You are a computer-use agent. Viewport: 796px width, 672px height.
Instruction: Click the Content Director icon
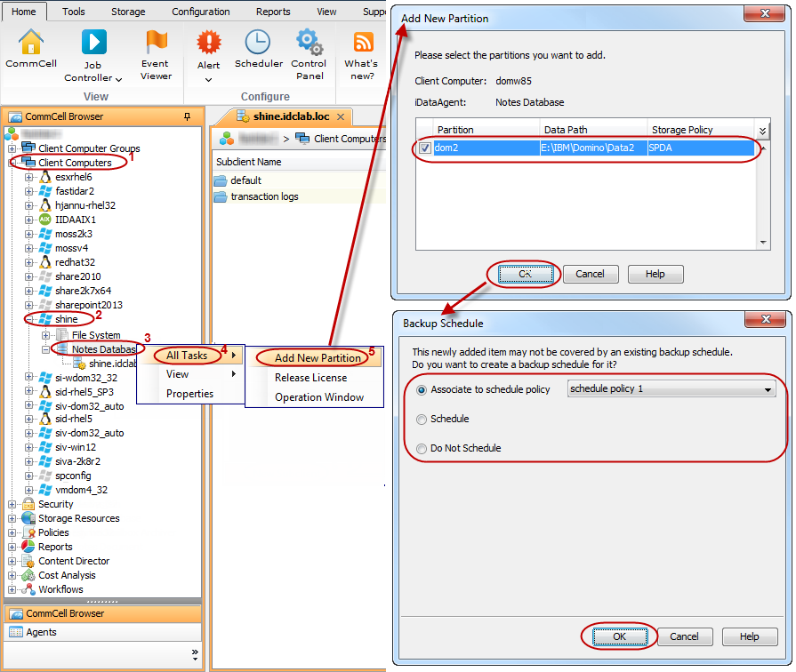pos(29,561)
